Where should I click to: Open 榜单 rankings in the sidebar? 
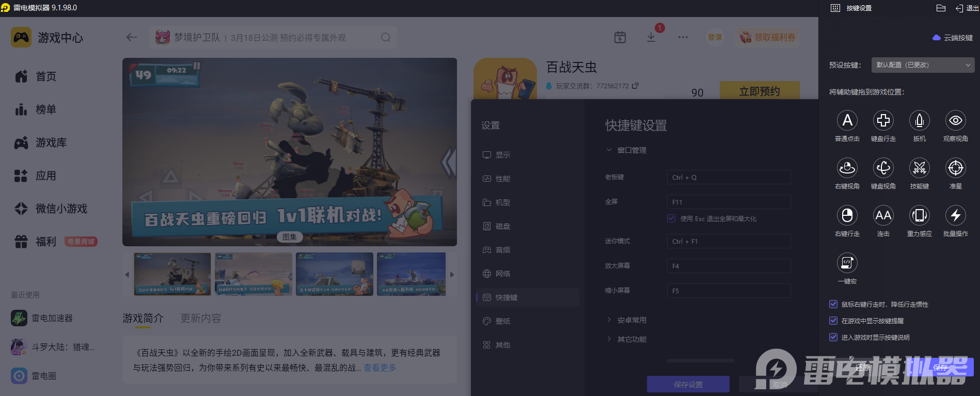35,109
